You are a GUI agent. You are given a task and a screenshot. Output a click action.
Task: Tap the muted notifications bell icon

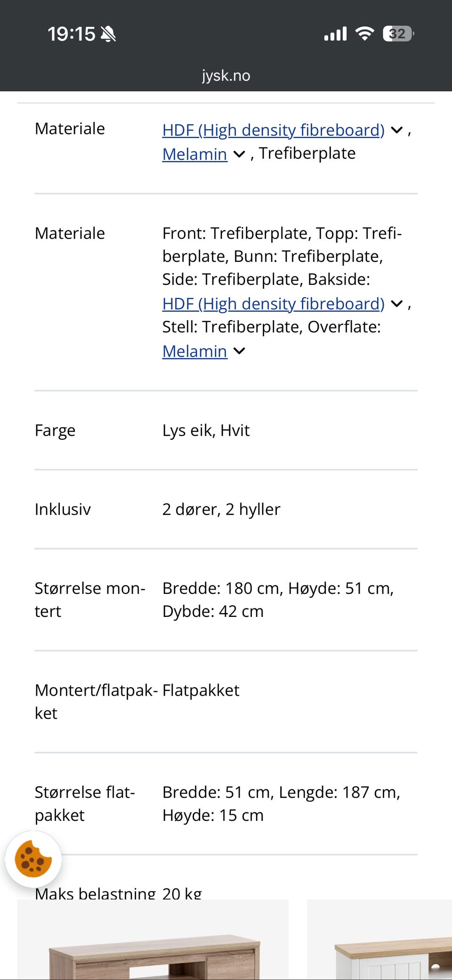click(107, 33)
